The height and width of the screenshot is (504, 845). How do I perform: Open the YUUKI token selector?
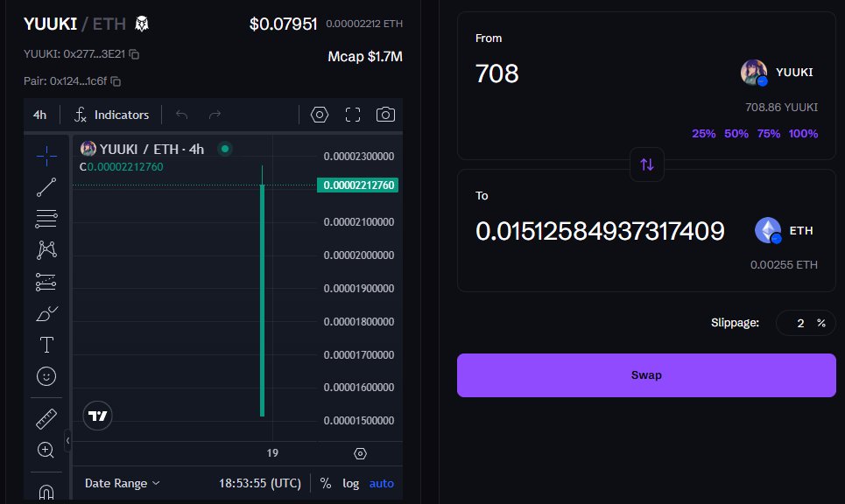click(777, 73)
